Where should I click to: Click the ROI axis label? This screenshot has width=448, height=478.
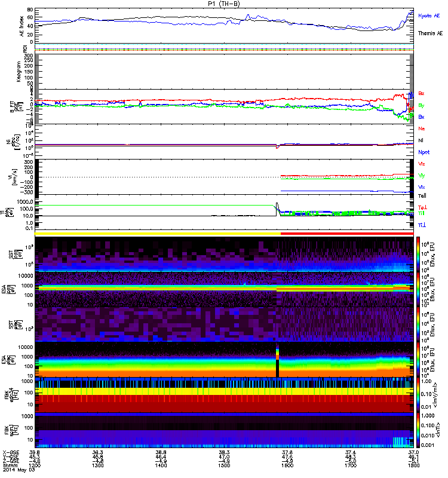25,48
